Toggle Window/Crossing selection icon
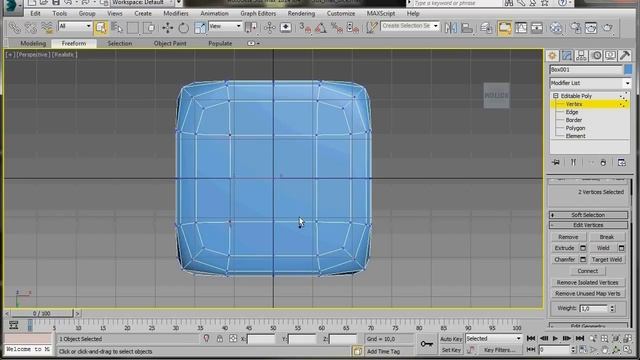The image size is (640, 360). pos(149,28)
